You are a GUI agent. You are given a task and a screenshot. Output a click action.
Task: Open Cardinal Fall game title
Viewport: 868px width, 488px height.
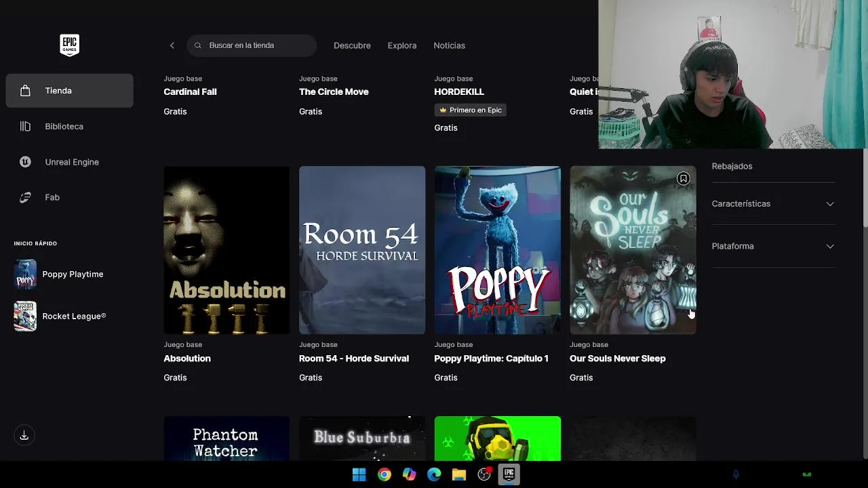pyautogui.click(x=190, y=91)
